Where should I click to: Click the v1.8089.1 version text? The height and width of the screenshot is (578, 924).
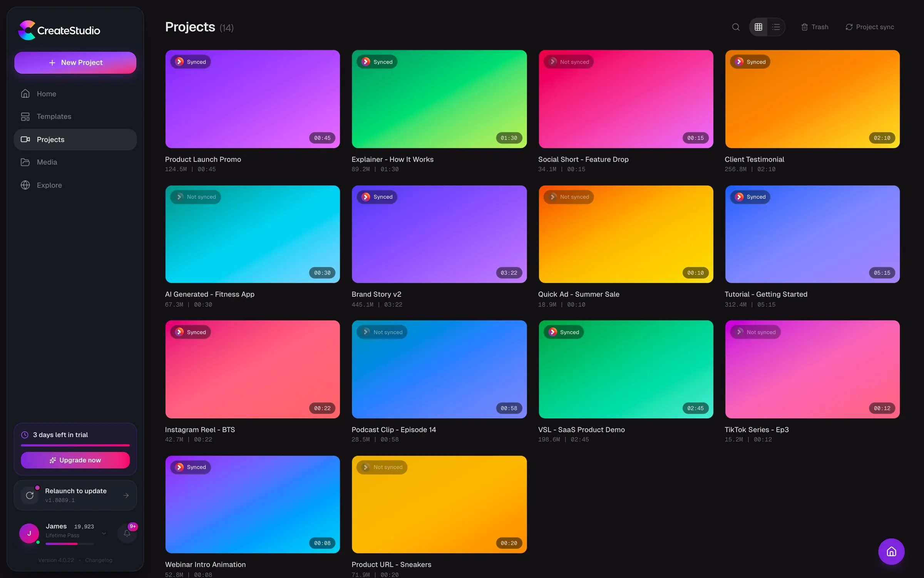60,500
